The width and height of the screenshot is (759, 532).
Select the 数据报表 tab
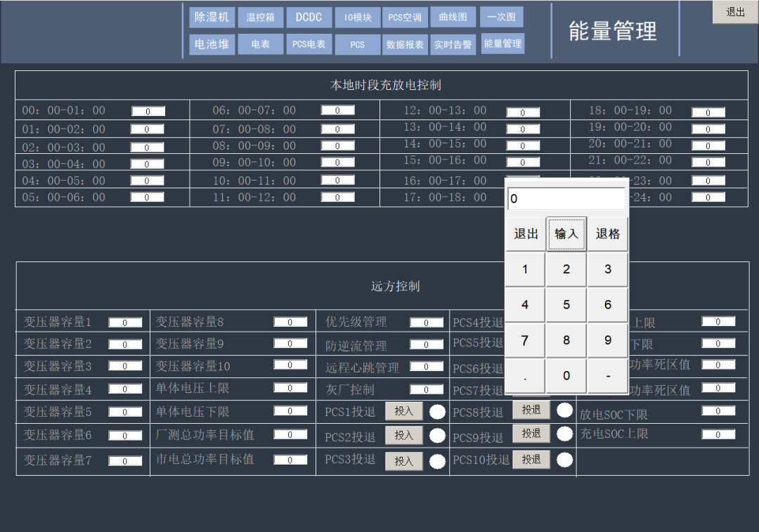click(405, 44)
